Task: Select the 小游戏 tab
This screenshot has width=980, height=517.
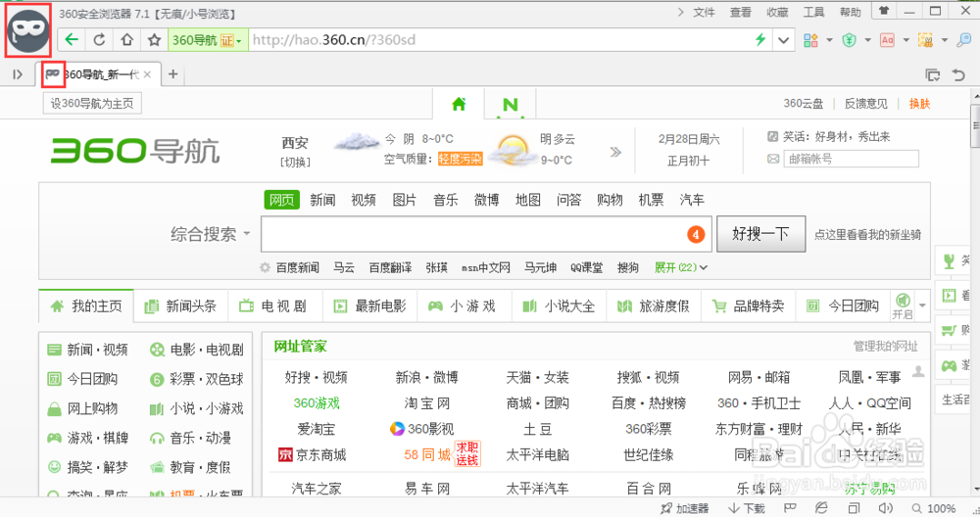Action: (x=463, y=305)
